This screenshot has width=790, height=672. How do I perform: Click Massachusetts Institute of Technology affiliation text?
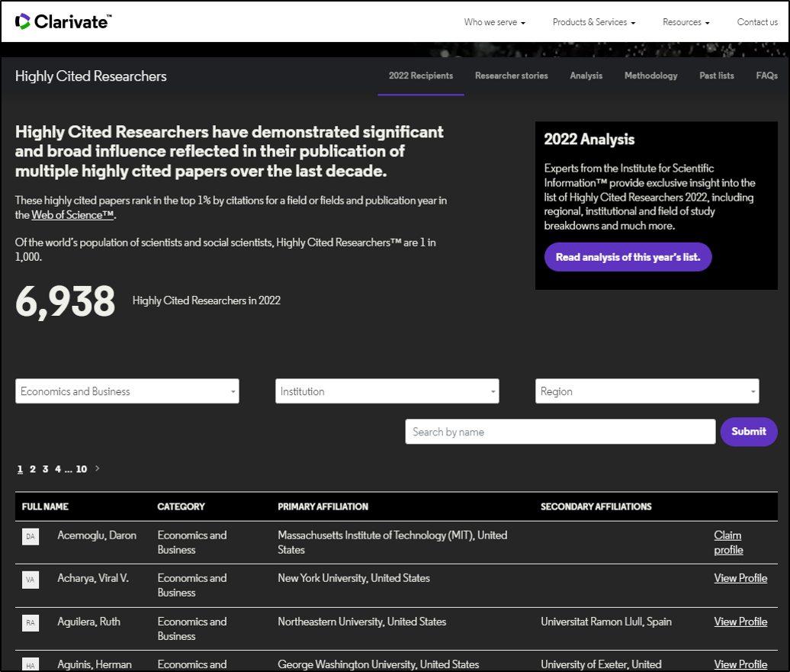(393, 542)
